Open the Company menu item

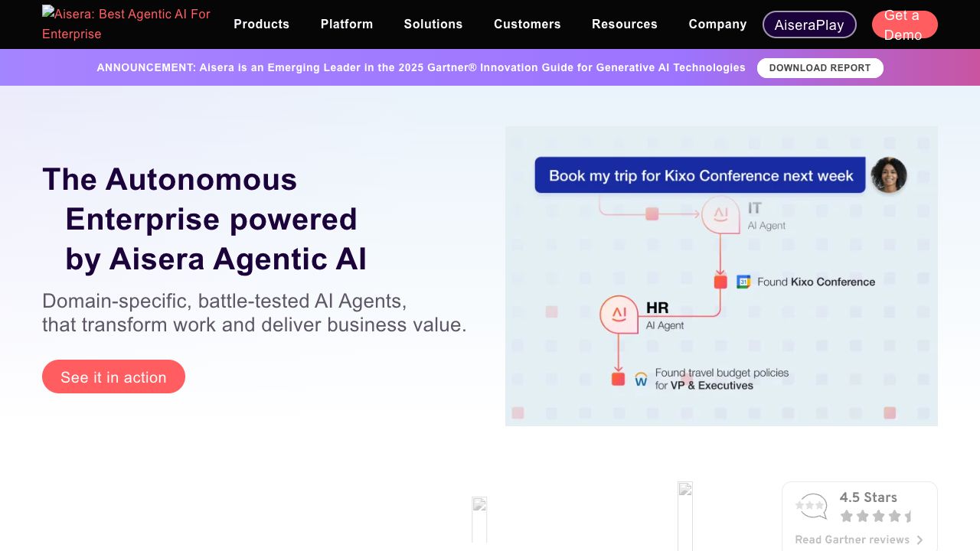coord(717,24)
